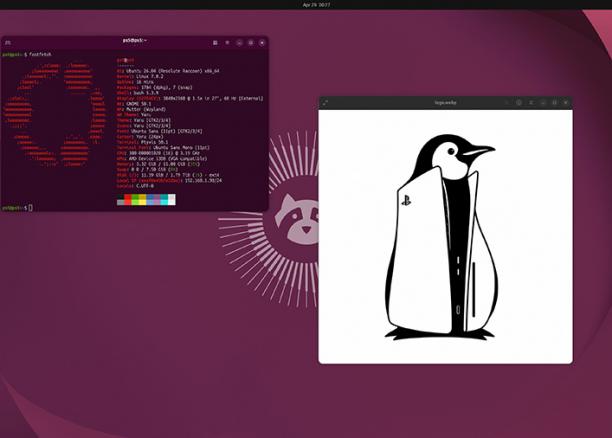The width and height of the screenshot is (612, 438).
Task: Open the terminal tab overview grid icon
Action: coord(215,43)
